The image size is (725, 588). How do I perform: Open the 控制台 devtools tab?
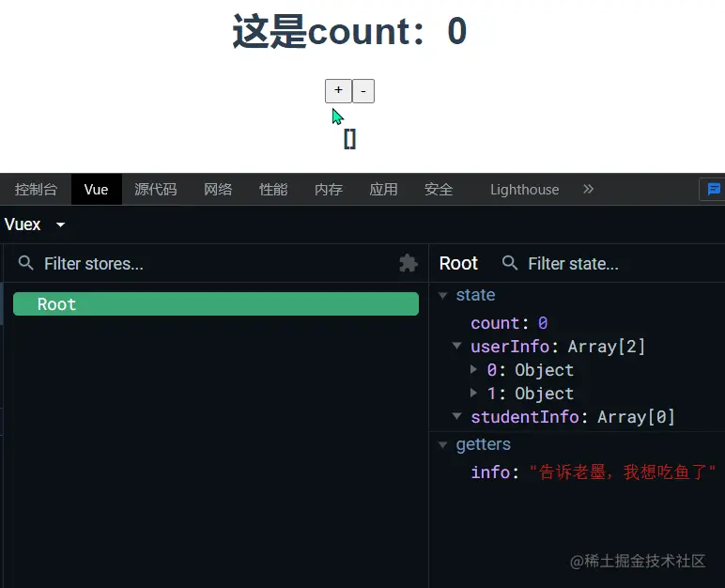36,189
